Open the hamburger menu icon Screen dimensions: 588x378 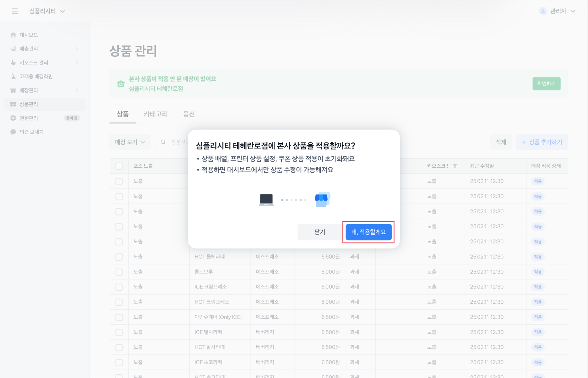(x=15, y=11)
